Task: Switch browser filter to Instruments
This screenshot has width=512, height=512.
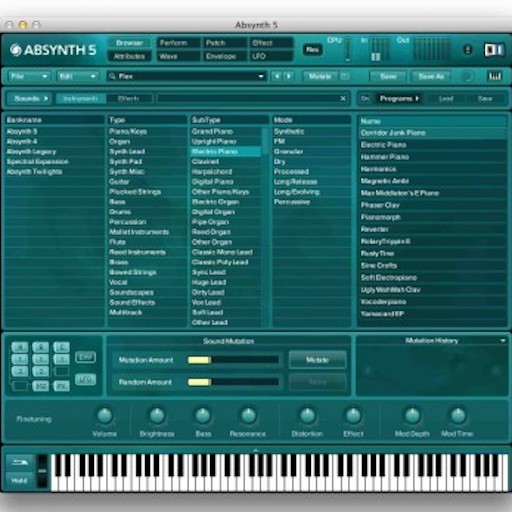Action: (81, 99)
